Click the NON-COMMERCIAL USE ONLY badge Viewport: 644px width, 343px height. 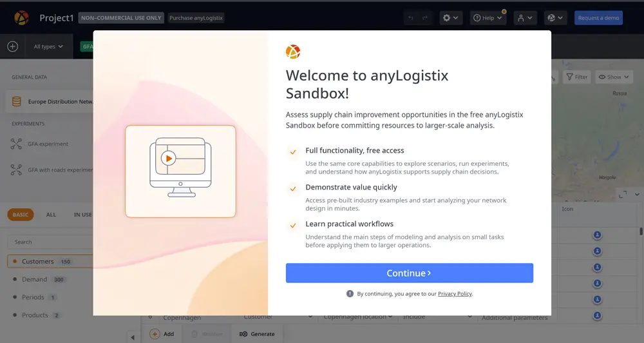coord(121,17)
